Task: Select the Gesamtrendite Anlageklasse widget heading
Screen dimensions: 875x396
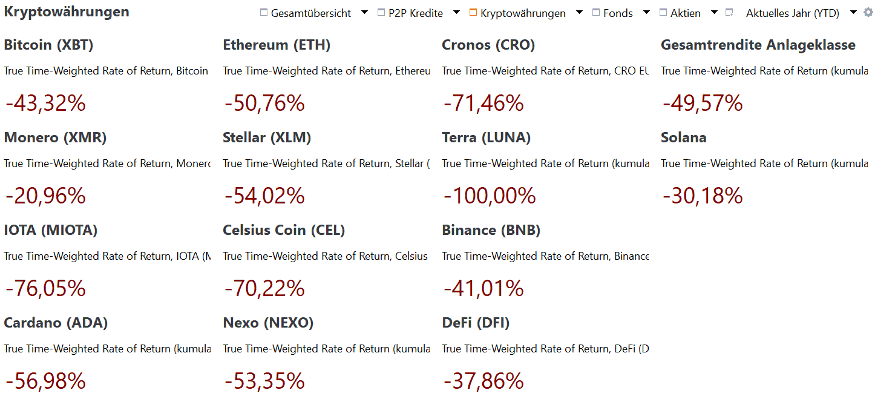Action: point(758,45)
